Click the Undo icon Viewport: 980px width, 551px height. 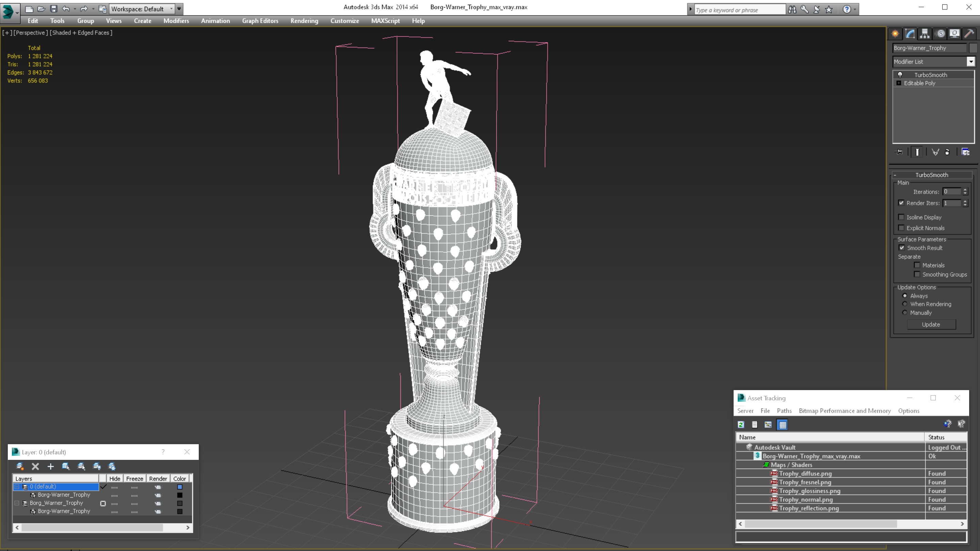coord(66,9)
